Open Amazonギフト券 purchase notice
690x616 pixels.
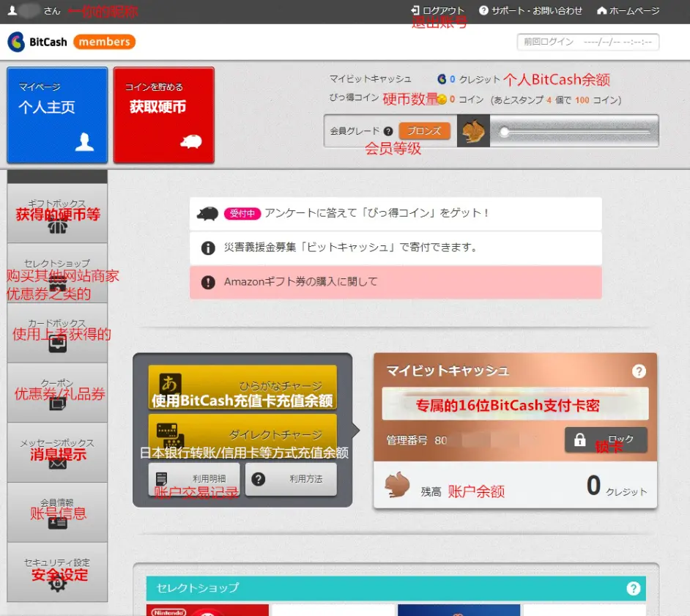(396, 282)
